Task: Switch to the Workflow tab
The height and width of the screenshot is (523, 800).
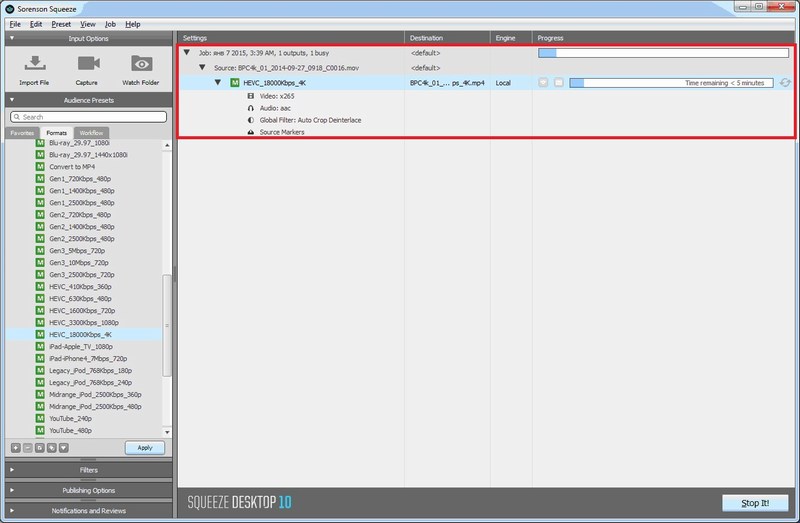Action: pyautogui.click(x=91, y=133)
